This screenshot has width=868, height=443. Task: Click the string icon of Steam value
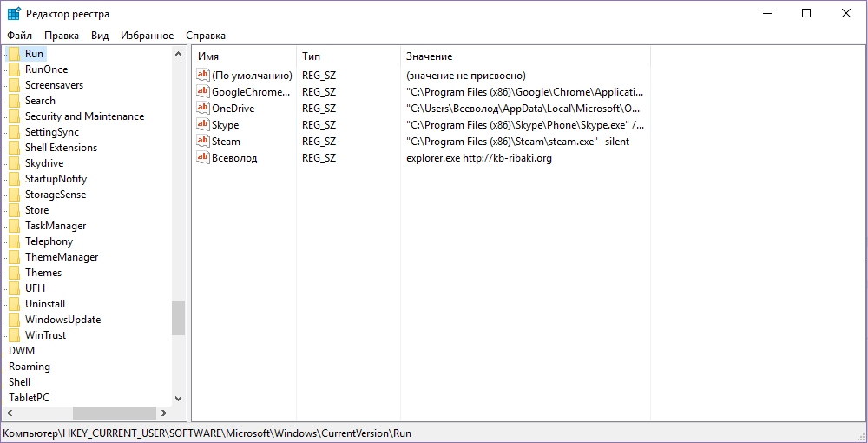click(204, 142)
